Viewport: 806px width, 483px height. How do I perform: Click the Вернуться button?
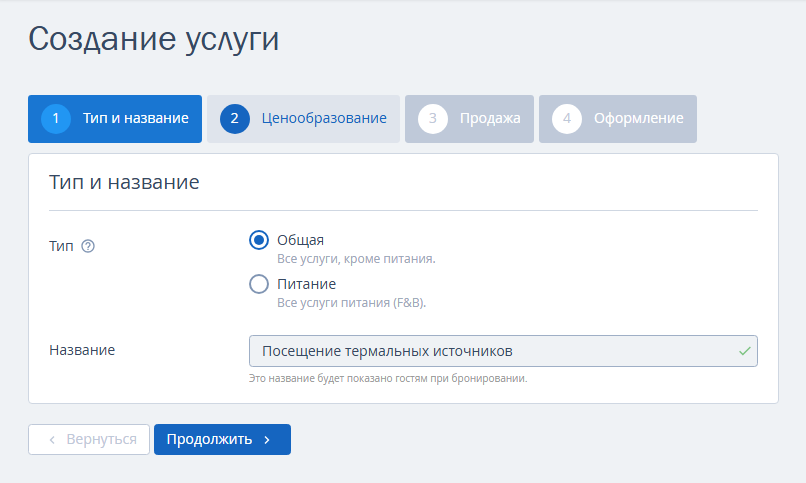(89, 439)
